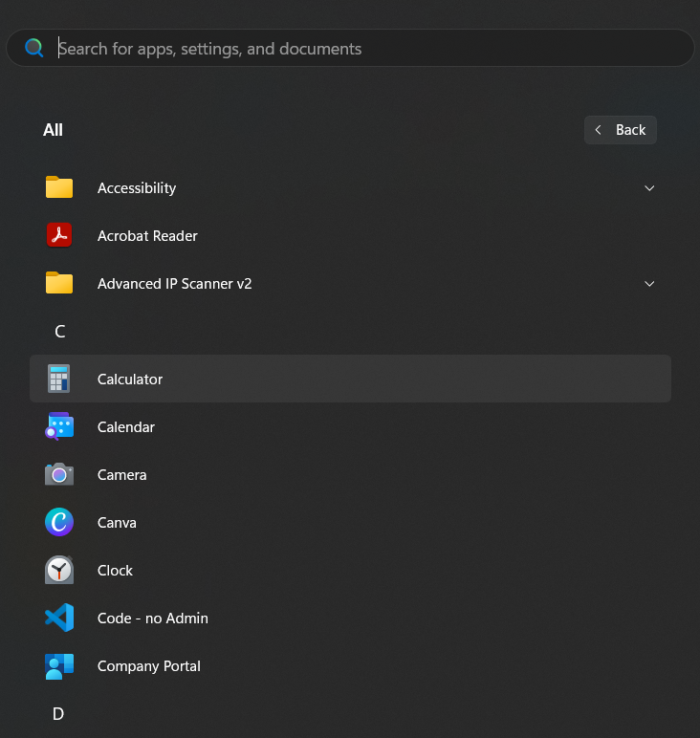Click the 'Clock' label
Screen dimensions: 700x738
pyautogui.click(x=115, y=571)
